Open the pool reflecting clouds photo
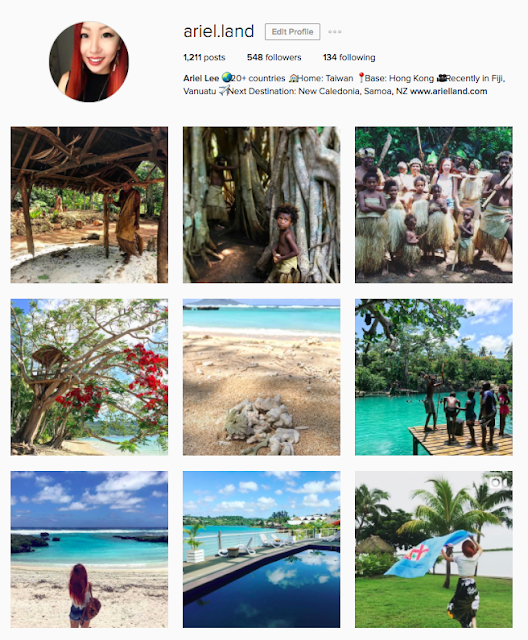The width and height of the screenshot is (528, 640). 262,549
